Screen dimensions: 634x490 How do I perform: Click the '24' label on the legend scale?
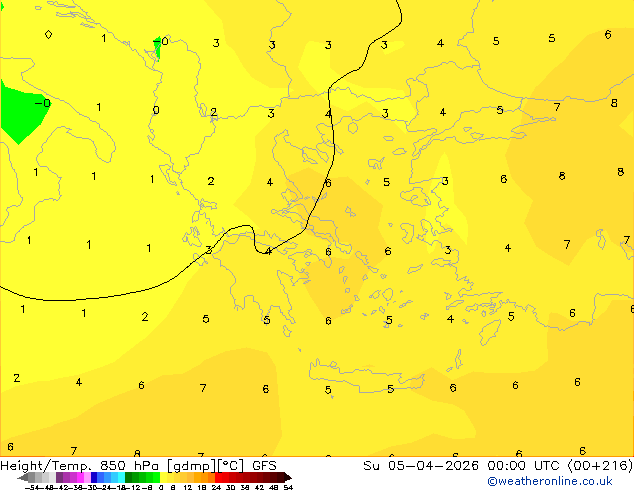pyautogui.click(x=216, y=487)
